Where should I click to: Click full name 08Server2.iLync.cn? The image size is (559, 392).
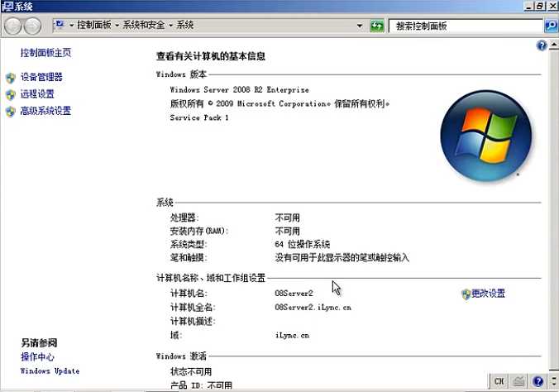pos(313,308)
